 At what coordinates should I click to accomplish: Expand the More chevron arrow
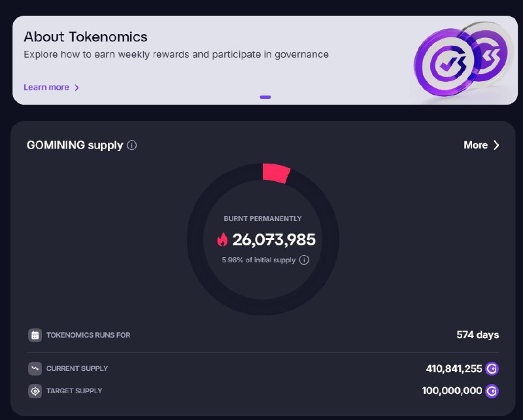(496, 145)
